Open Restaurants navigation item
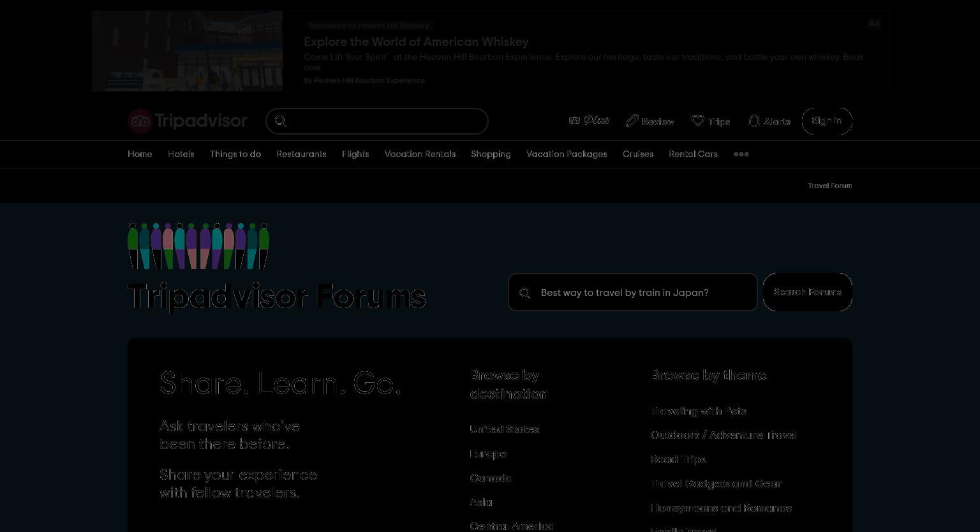 click(301, 154)
